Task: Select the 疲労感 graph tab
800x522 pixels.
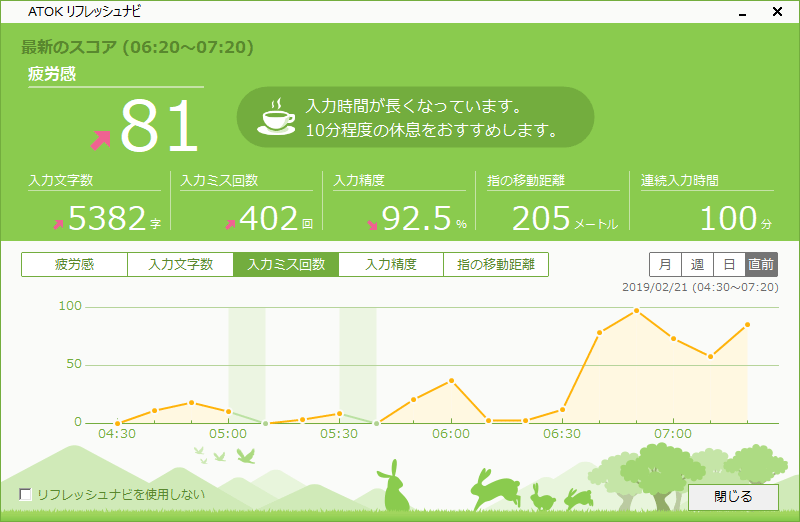Action: click(x=74, y=264)
